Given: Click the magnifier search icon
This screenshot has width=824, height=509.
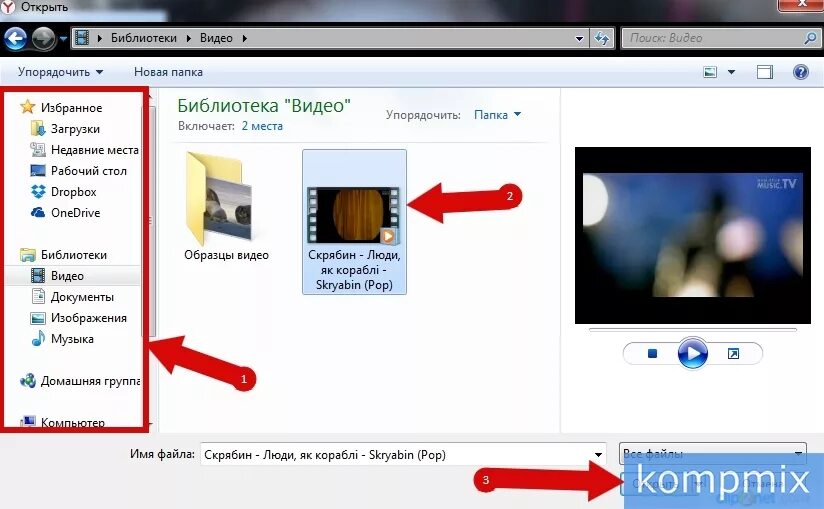Looking at the screenshot, I should [x=811, y=38].
